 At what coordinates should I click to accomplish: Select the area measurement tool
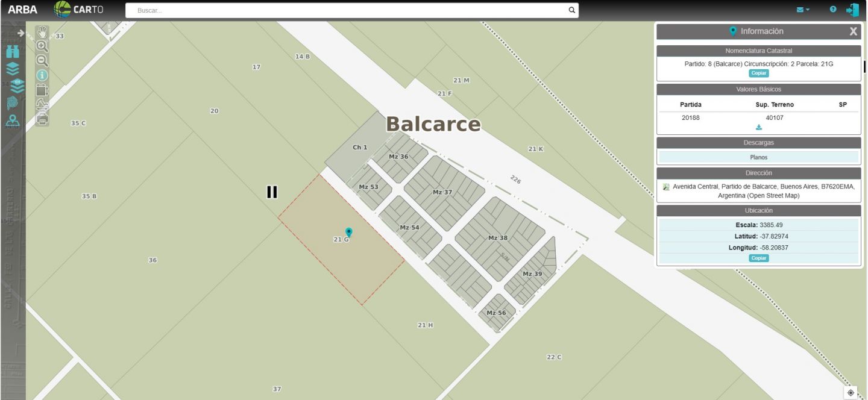point(42,90)
